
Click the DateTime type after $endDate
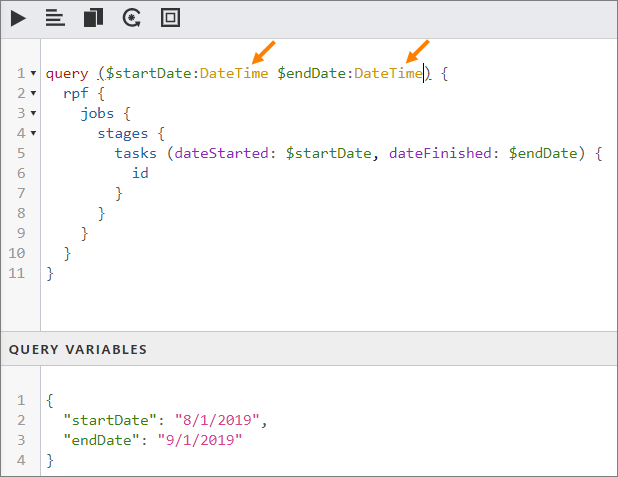(388, 73)
